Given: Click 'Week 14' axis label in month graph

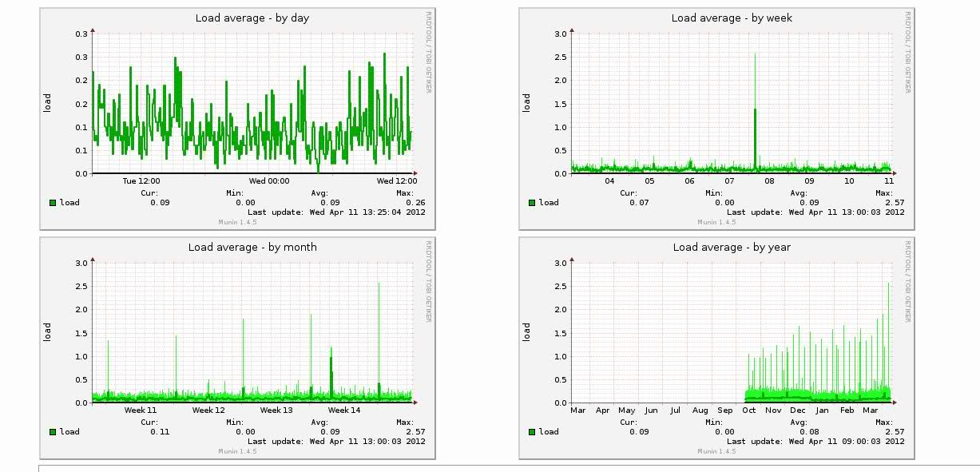Looking at the screenshot, I should point(344,411).
